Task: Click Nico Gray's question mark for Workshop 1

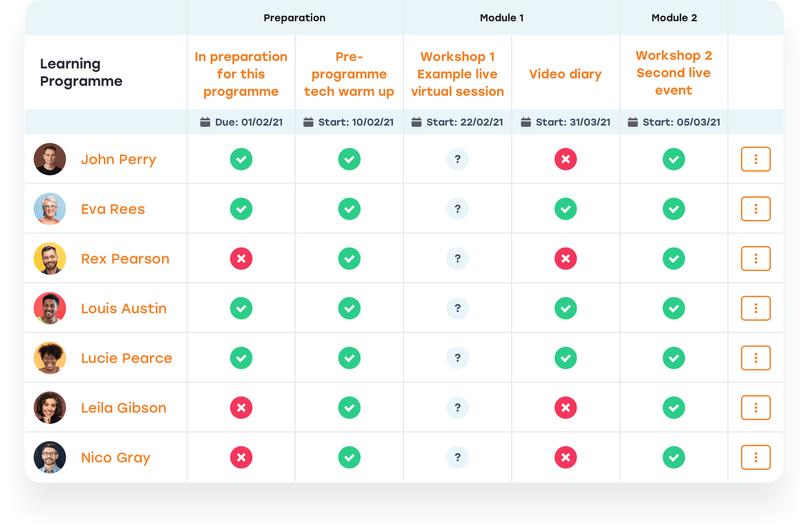Action: 457,457
